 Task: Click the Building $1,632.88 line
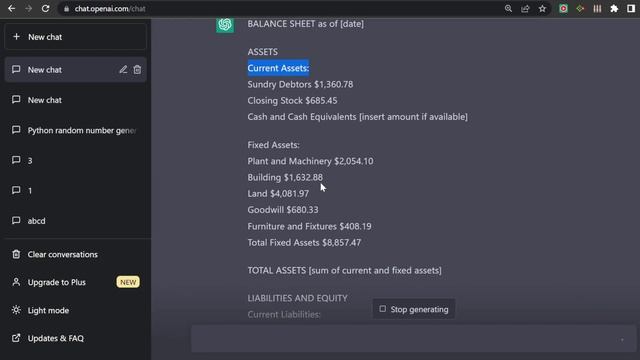pos(285,178)
